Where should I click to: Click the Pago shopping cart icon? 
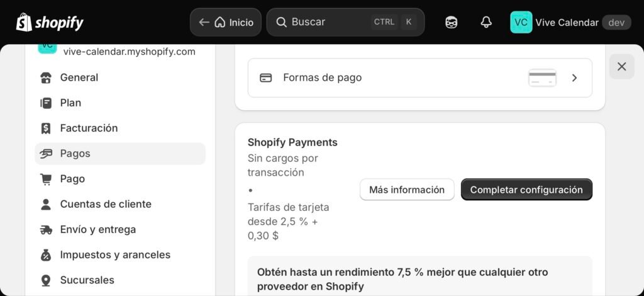pos(46,179)
